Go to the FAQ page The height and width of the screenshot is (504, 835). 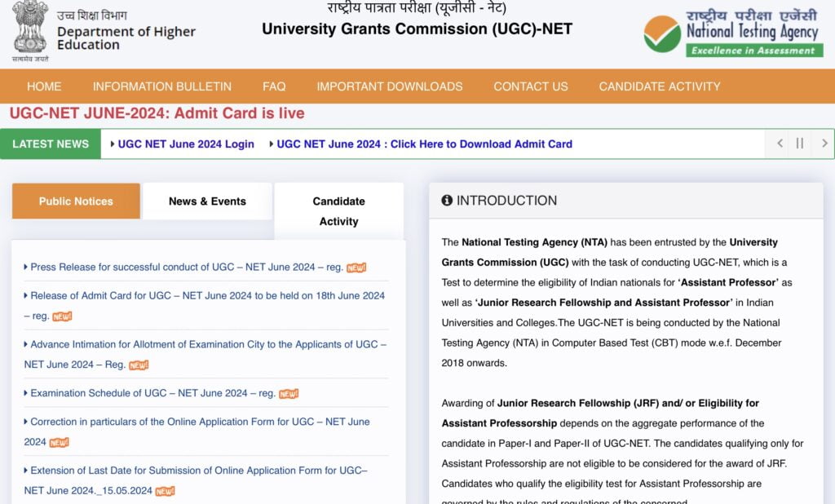(274, 86)
